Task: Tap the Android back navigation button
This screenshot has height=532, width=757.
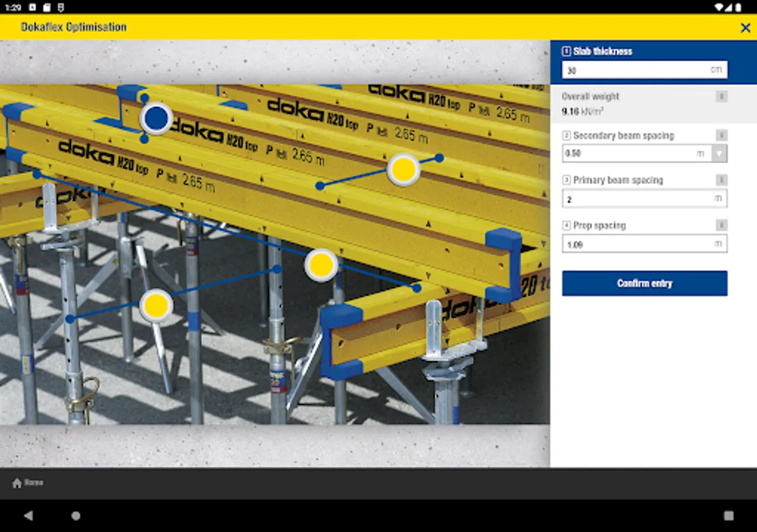Action: click(28, 515)
